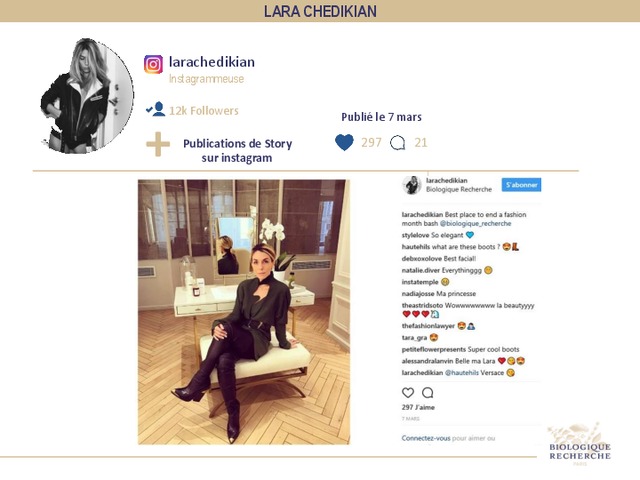640x480 pixels.
Task: Click the large circular profile photo
Action: 87,96
